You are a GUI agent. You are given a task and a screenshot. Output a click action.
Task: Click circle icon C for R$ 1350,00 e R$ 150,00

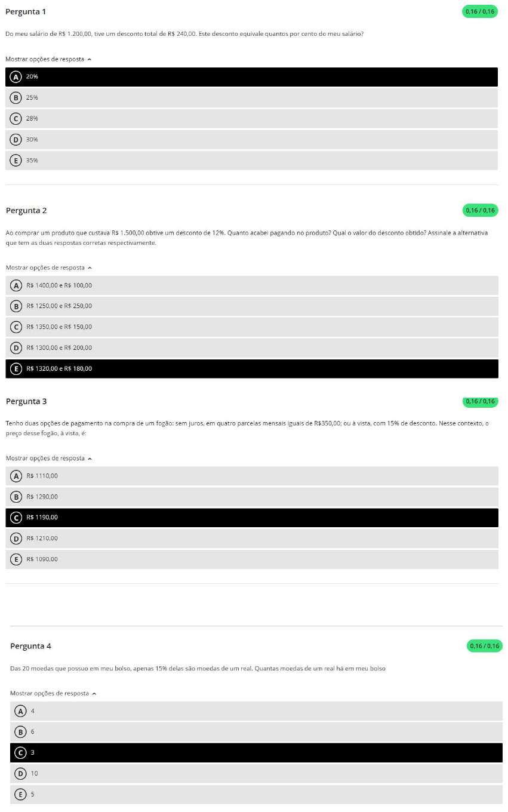[17, 327]
